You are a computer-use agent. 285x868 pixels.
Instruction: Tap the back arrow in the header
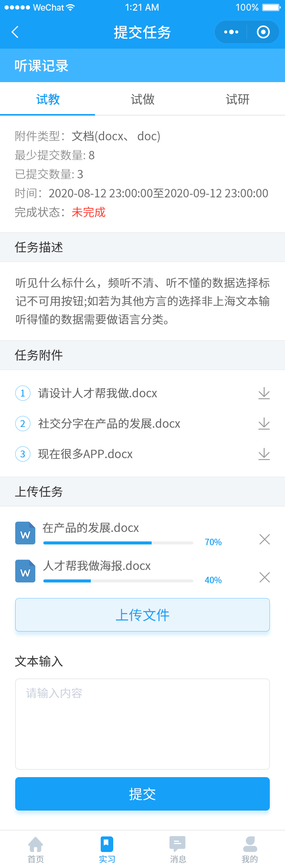point(15,32)
